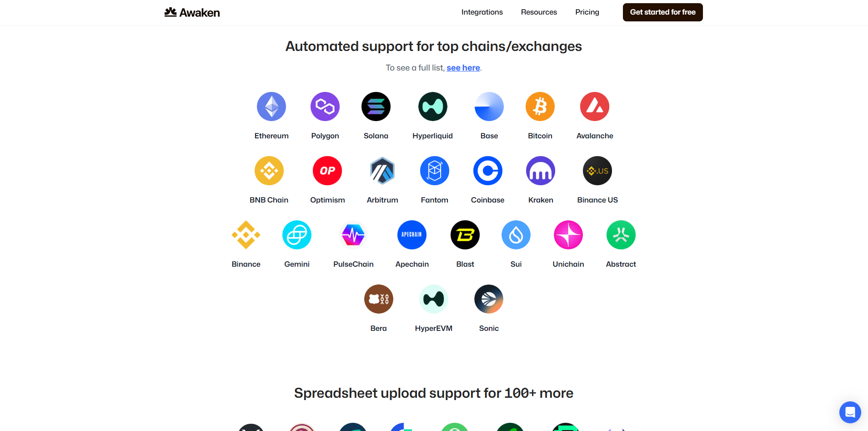Go to the Pricing page

(587, 12)
